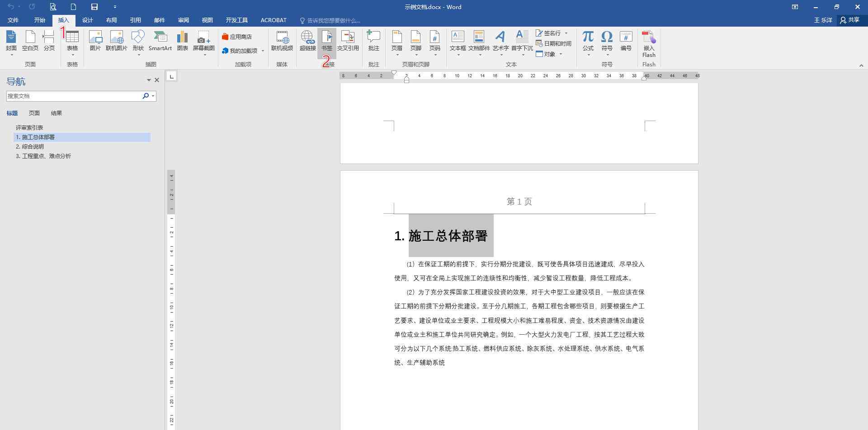Switch to the Design (设计) tab
This screenshot has width=868, height=430.
tap(87, 20)
